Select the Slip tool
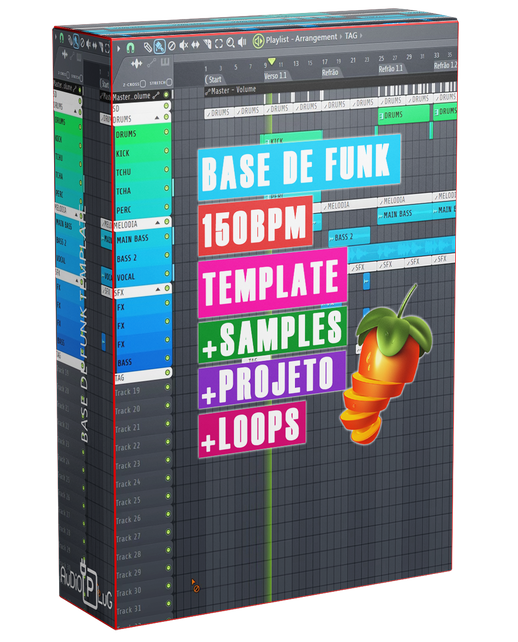This screenshot has width=518, height=642. click(x=196, y=44)
